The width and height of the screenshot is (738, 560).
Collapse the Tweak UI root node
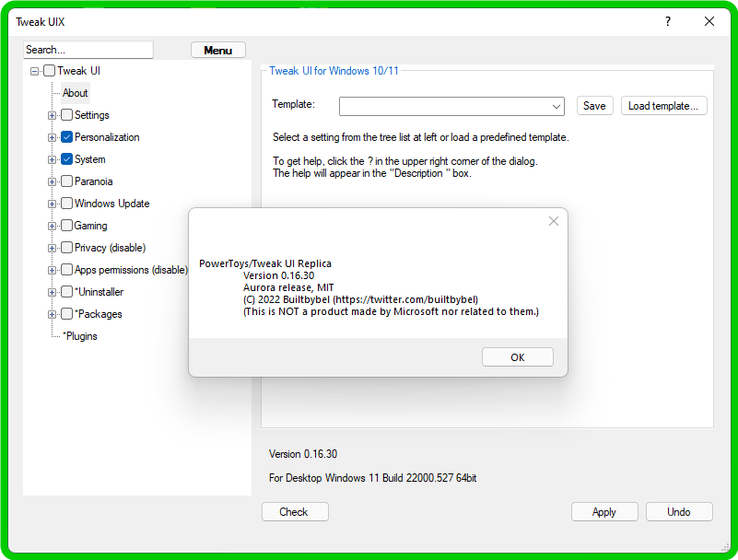34,71
